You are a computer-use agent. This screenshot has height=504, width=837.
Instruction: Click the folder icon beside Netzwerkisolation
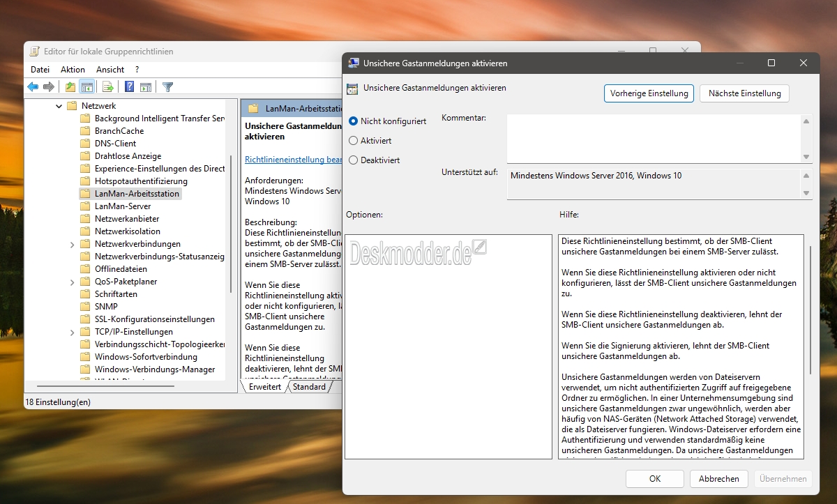pyautogui.click(x=85, y=231)
